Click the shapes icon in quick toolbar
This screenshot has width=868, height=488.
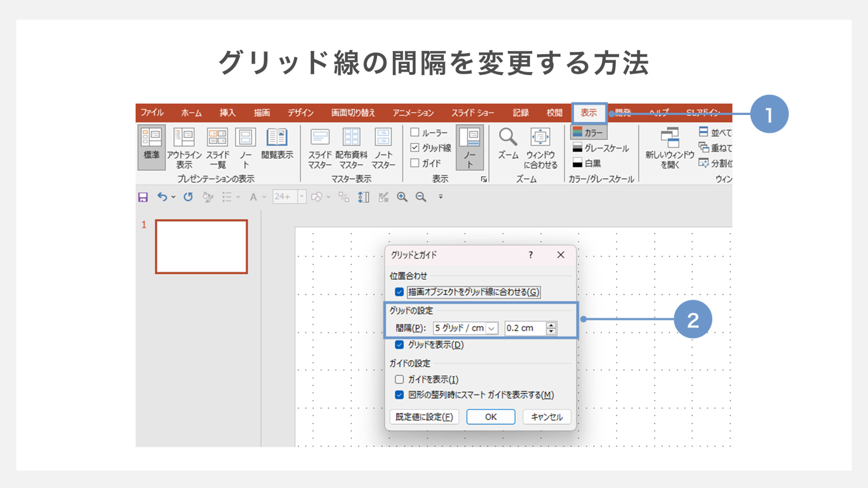[317, 197]
